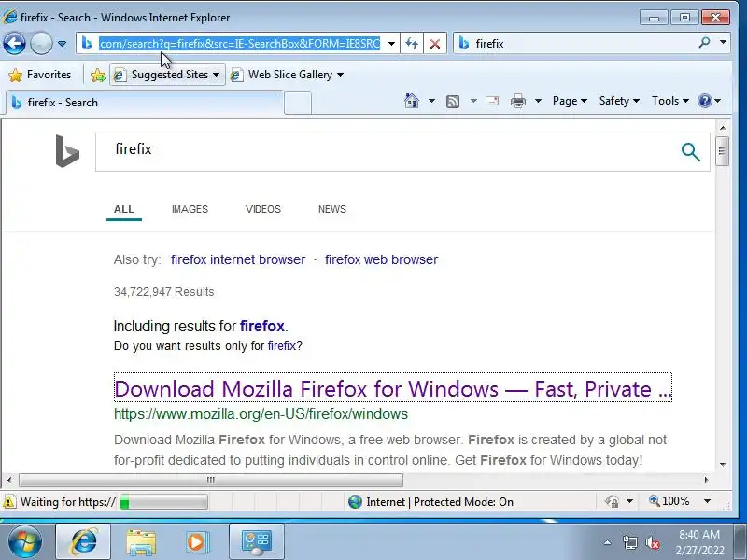Open Web Slice Gallery item

(x=287, y=75)
